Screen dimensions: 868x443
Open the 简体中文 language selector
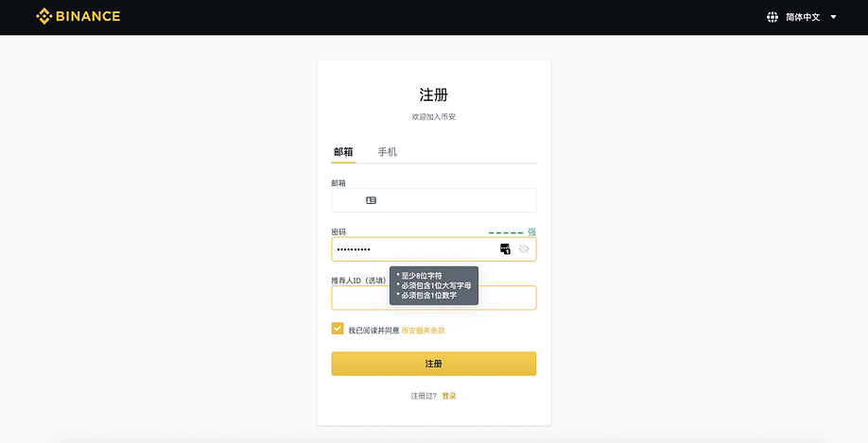click(x=803, y=17)
